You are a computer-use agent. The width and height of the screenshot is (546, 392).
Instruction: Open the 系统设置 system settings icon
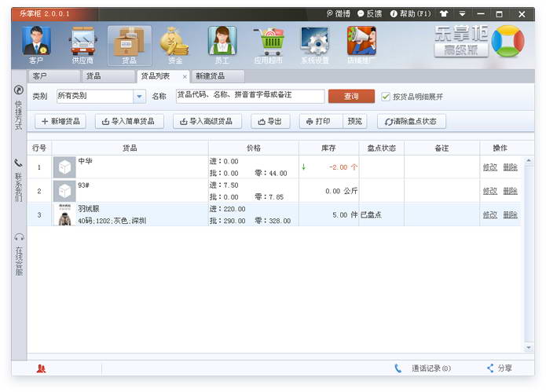point(315,46)
